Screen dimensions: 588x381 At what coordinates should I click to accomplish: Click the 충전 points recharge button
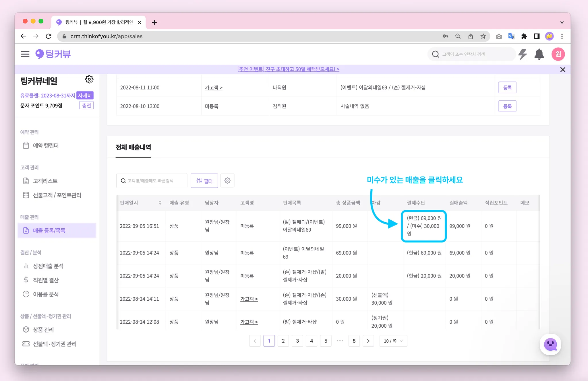pos(86,106)
